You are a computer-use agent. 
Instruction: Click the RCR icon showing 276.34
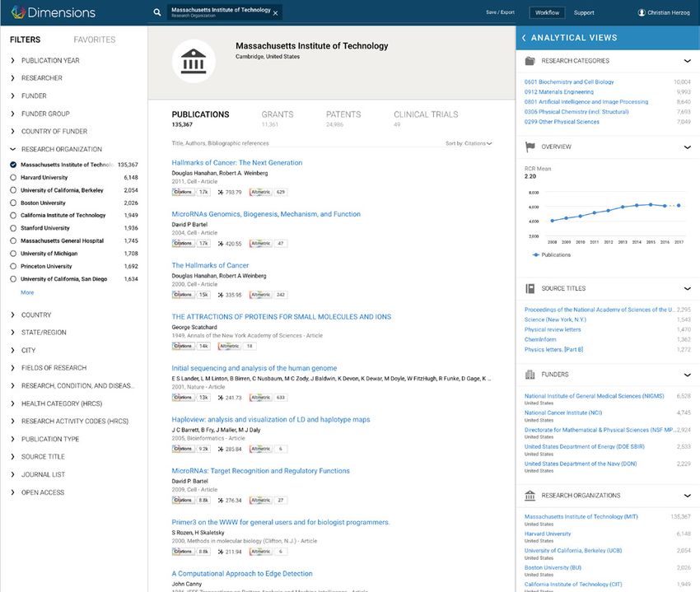click(x=221, y=501)
